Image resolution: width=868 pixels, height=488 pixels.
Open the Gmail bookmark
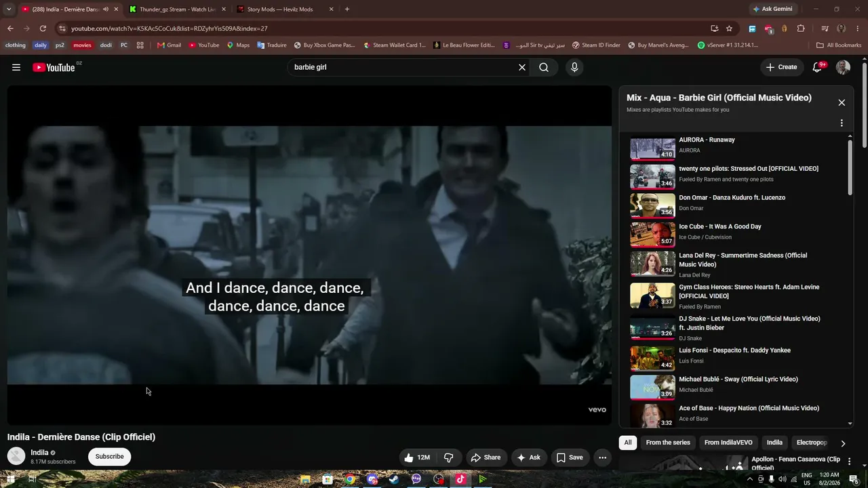point(169,45)
